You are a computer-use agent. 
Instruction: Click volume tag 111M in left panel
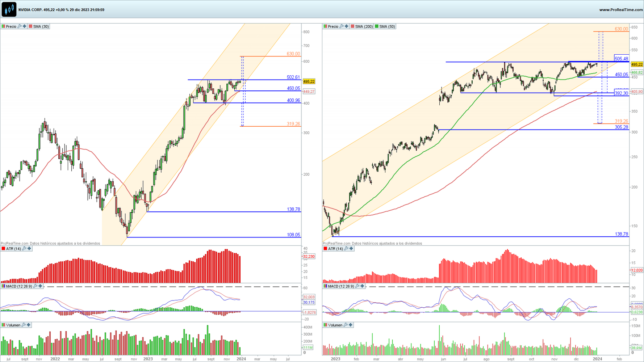click(x=308, y=348)
